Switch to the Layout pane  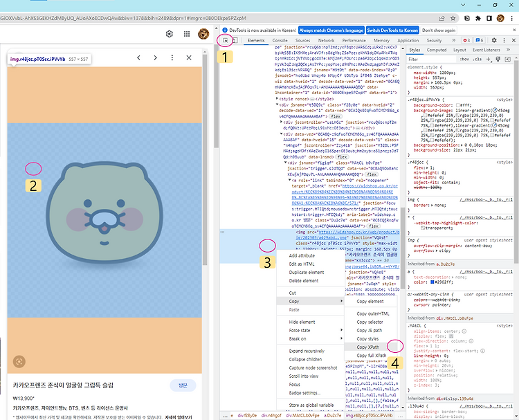(459, 50)
